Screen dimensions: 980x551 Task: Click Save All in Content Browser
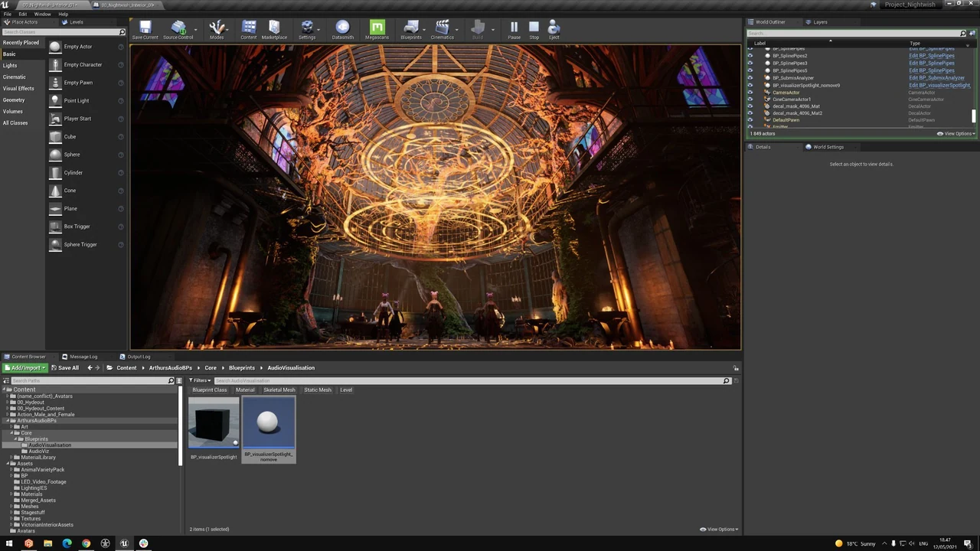pos(65,368)
